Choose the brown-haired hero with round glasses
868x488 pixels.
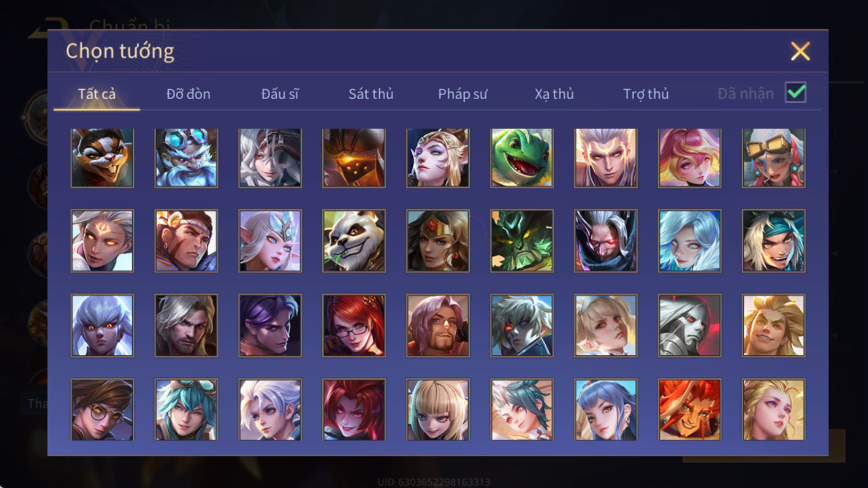[102, 410]
